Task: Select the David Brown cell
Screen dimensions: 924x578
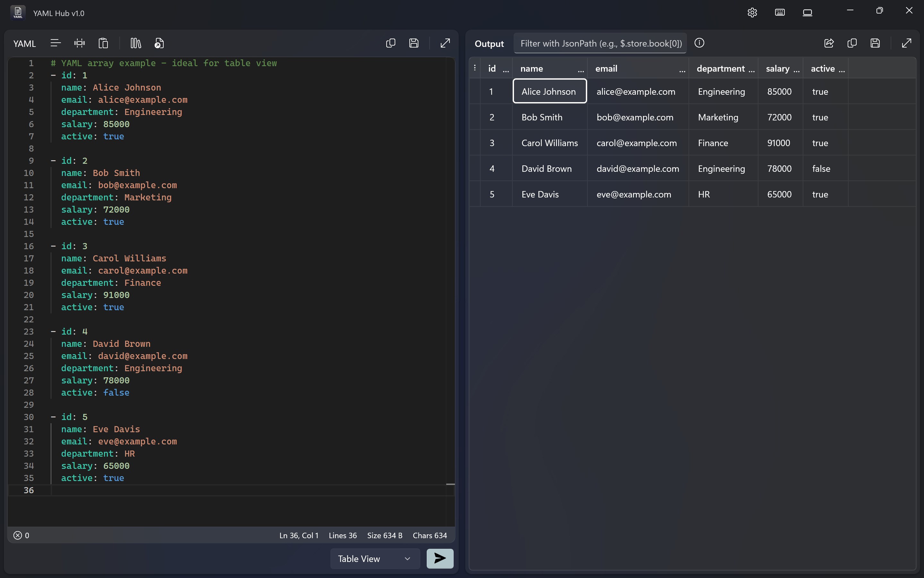Action: 550,168
